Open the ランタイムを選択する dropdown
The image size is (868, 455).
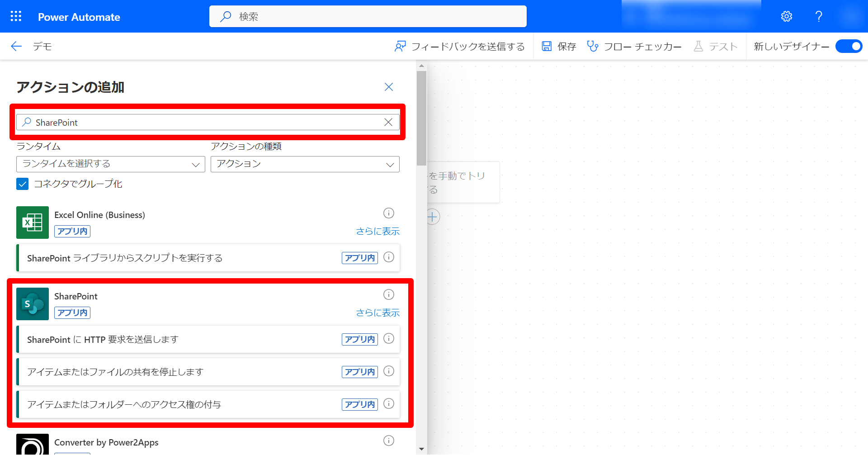click(x=110, y=164)
